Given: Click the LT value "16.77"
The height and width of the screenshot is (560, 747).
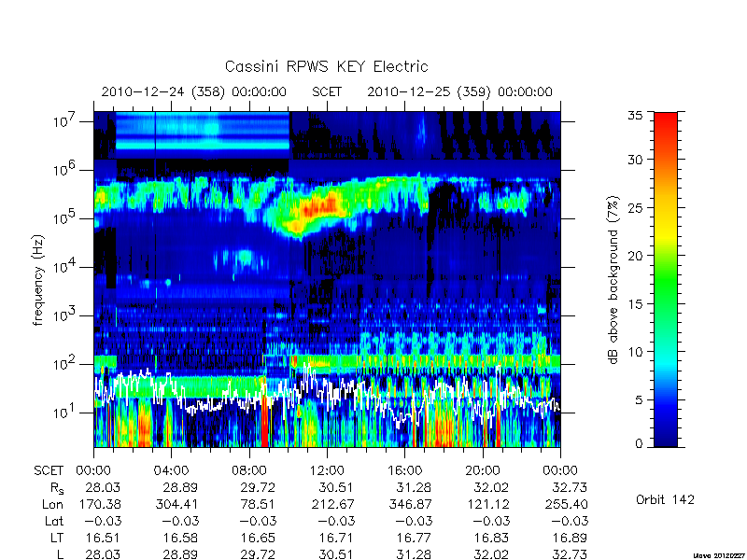Looking at the screenshot, I should click(414, 538).
